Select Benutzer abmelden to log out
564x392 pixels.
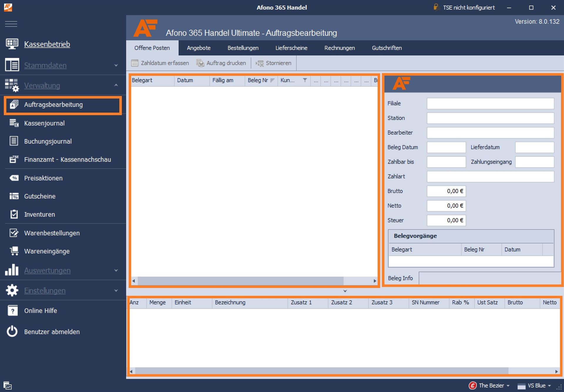point(52,332)
